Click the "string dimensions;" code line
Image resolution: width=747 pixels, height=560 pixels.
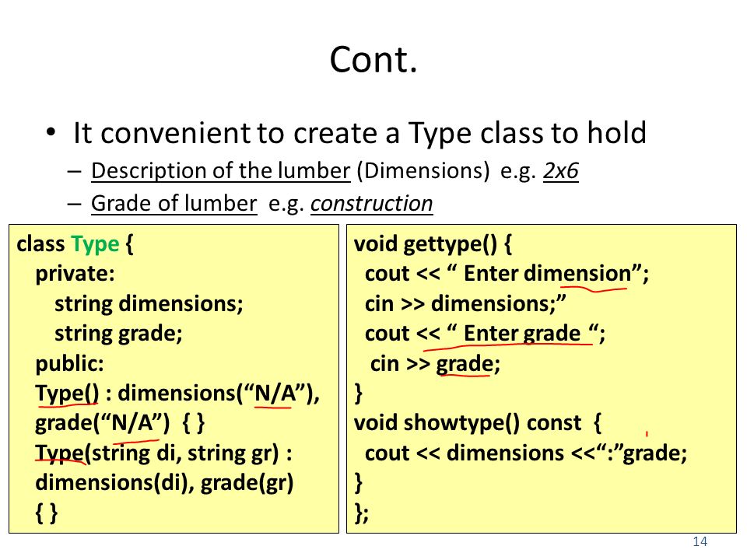pos(149,304)
